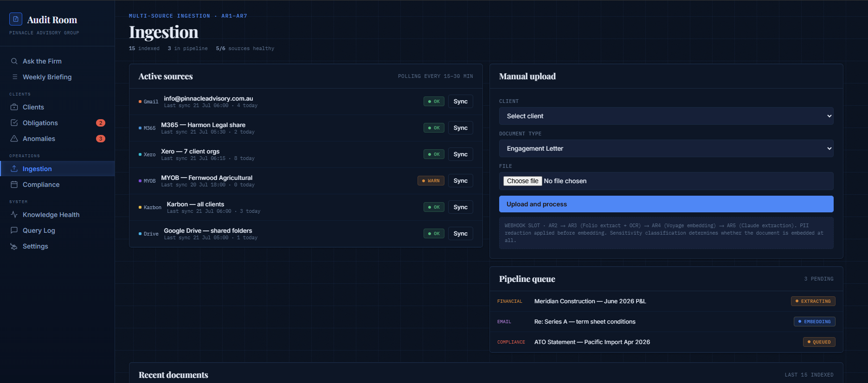
Task: Sync the M365 Harmon Legal share
Action: click(x=461, y=128)
